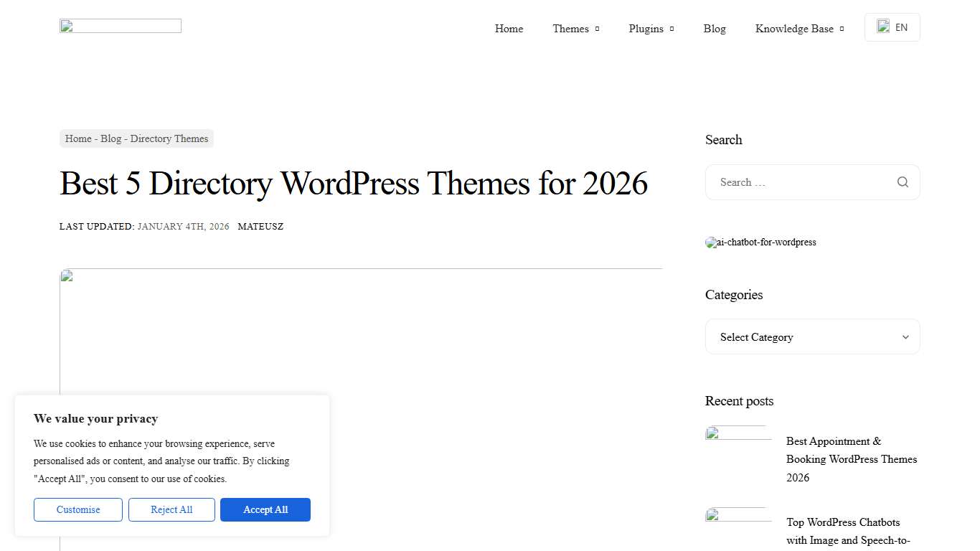Open the EN language selector
Image resolution: width=980 pixels, height=551 pixels.
click(892, 27)
